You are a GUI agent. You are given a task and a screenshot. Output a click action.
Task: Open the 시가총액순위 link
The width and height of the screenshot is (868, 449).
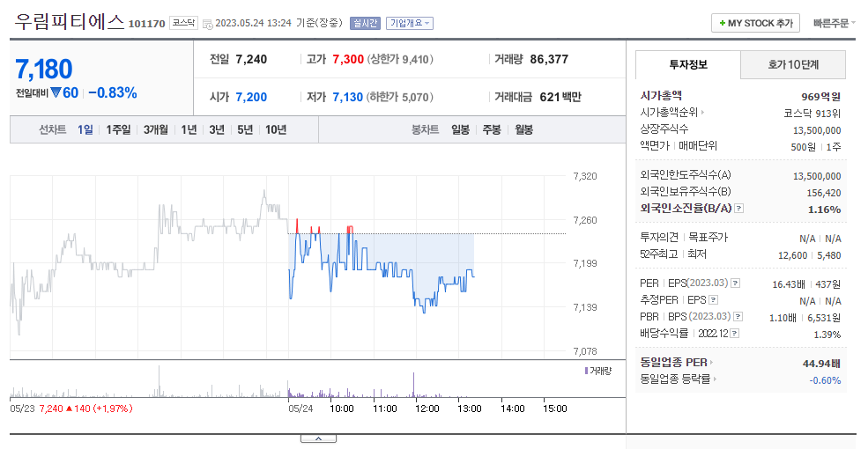pos(669,113)
